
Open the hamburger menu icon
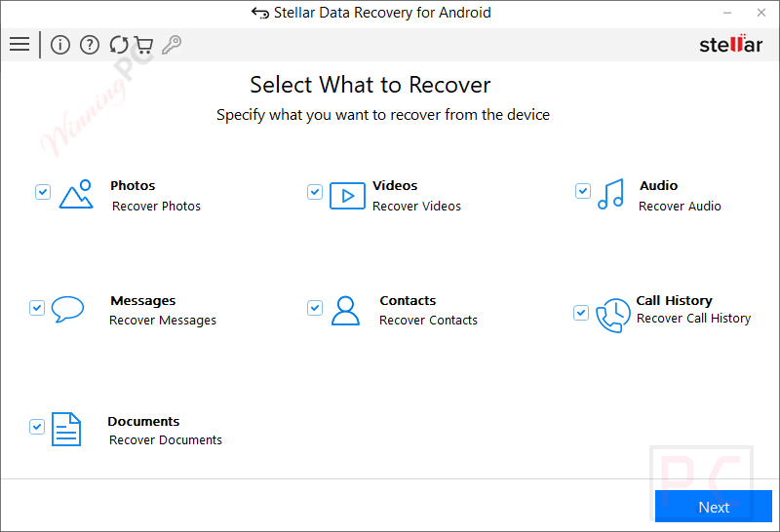[19, 44]
